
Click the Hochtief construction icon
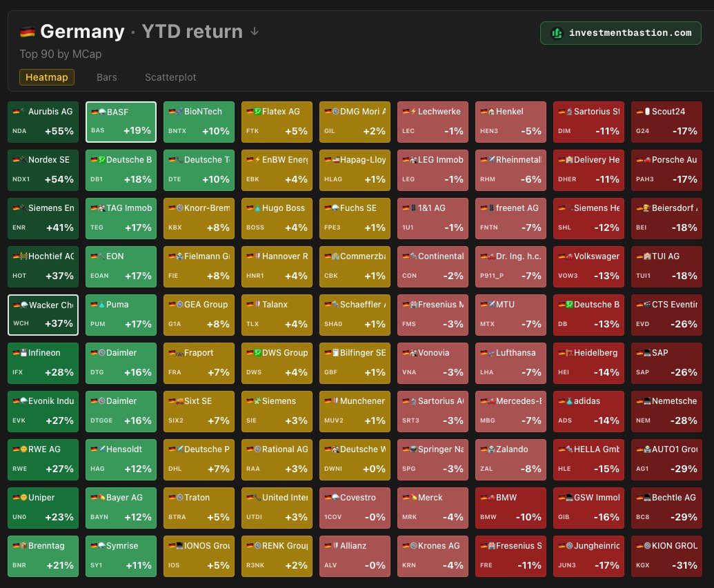24,256
